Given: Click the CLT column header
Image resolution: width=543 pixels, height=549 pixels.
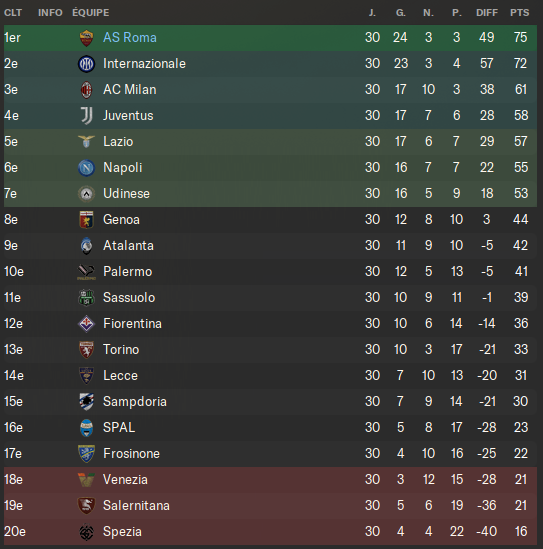Looking at the screenshot, I should 13,13.
